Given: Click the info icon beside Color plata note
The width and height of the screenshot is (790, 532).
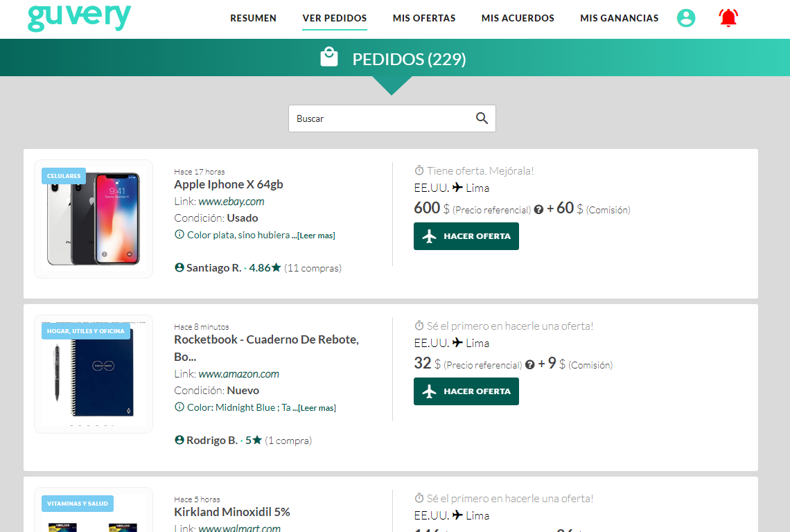Looking at the screenshot, I should click(x=179, y=234).
